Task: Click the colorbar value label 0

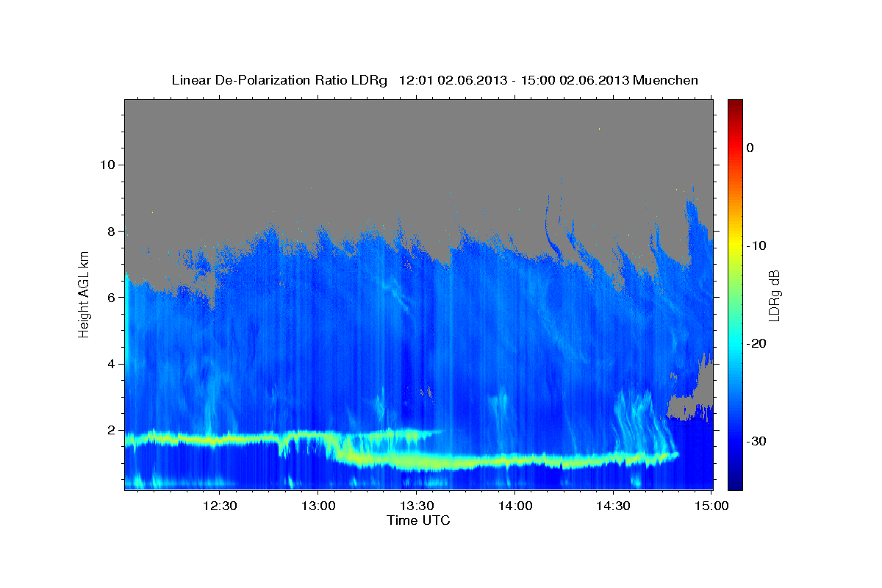Action: pyautogui.click(x=750, y=148)
